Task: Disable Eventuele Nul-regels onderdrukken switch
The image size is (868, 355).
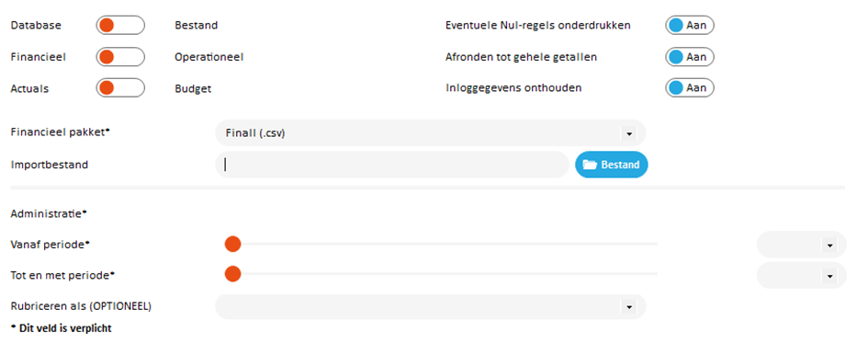Action: click(689, 26)
